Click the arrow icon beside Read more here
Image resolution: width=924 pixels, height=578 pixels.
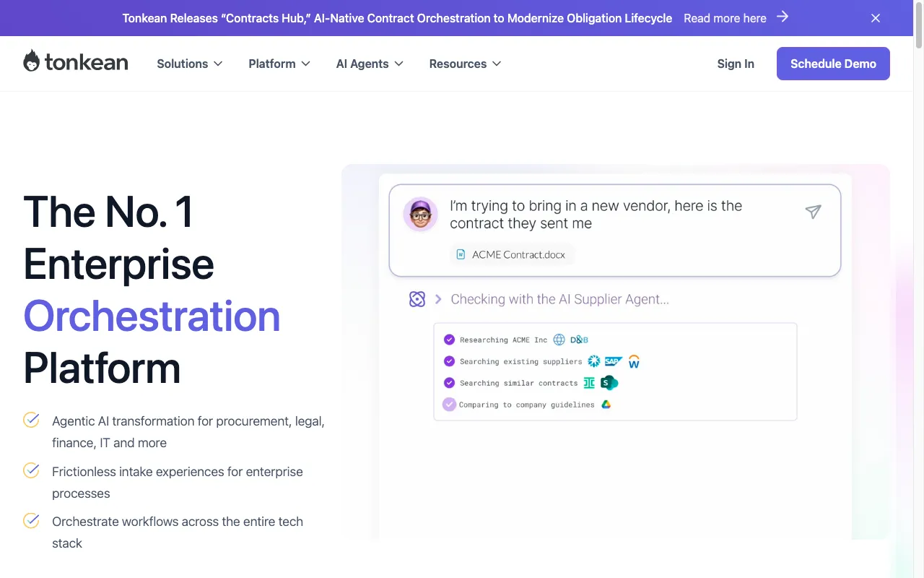point(783,17)
